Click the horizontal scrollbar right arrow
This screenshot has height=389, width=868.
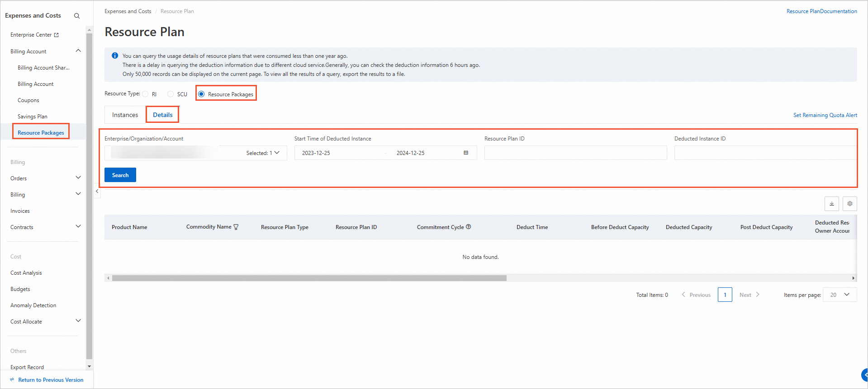(854, 278)
